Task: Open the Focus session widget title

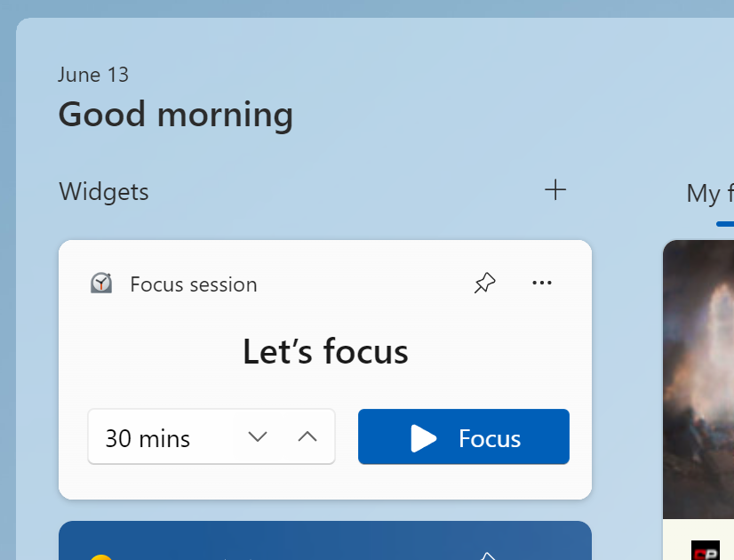Action: (193, 284)
